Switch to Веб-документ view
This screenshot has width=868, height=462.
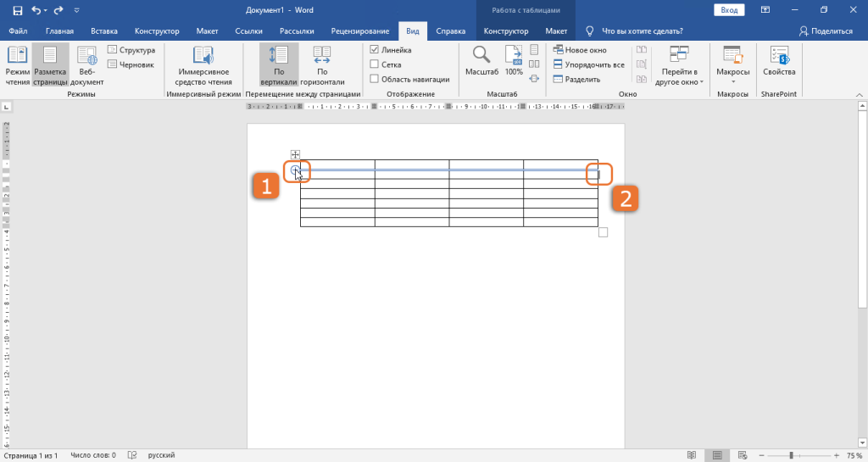[87, 66]
